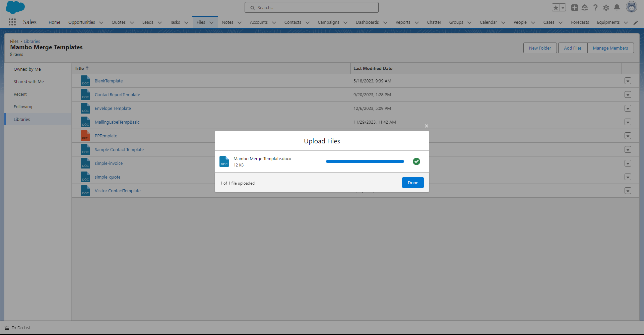Open Salesforce Help with the question mark icon

point(595,7)
